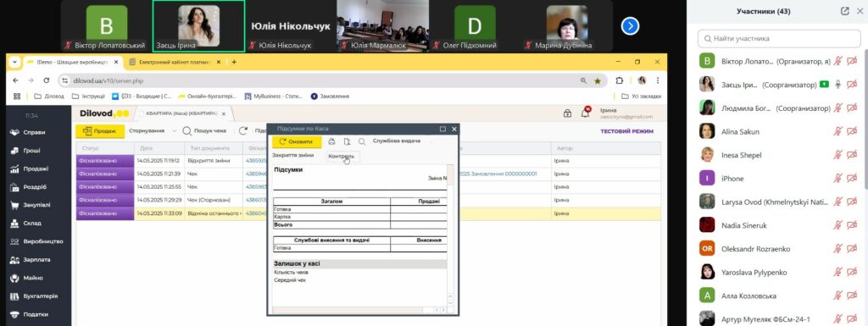Click the refresh icon right of Пошук чека
This screenshot has height=326, width=868.
[x=243, y=131]
